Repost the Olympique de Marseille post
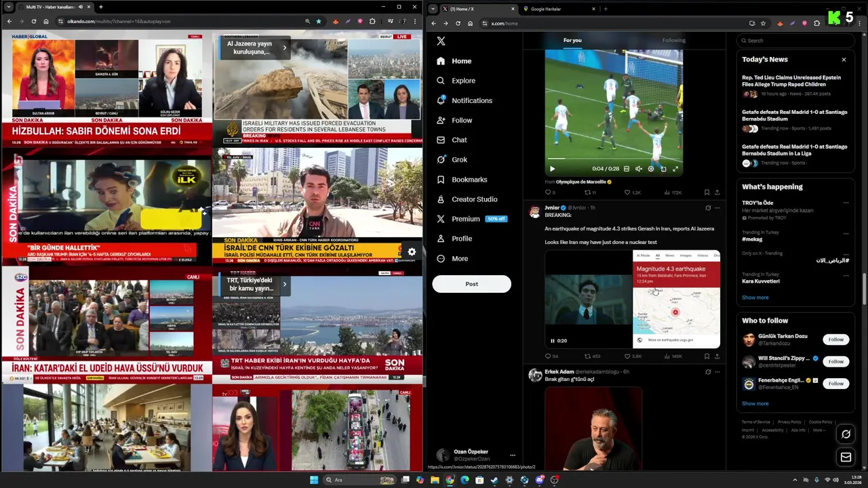This screenshot has width=868, height=488. [x=590, y=192]
